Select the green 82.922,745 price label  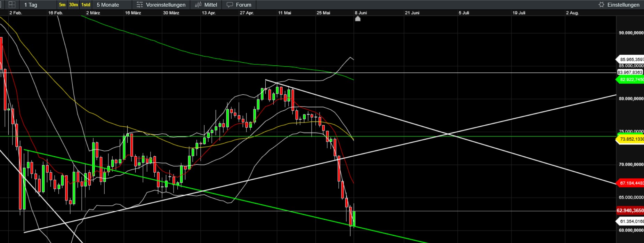[630, 79]
